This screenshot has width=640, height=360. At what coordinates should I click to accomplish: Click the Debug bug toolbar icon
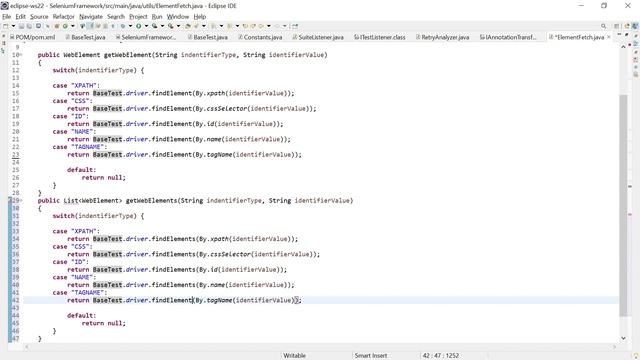[x=122, y=26]
